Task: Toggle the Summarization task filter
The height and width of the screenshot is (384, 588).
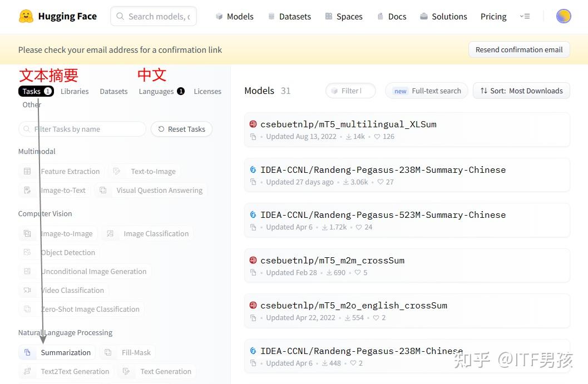Action: click(x=57, y=352)
